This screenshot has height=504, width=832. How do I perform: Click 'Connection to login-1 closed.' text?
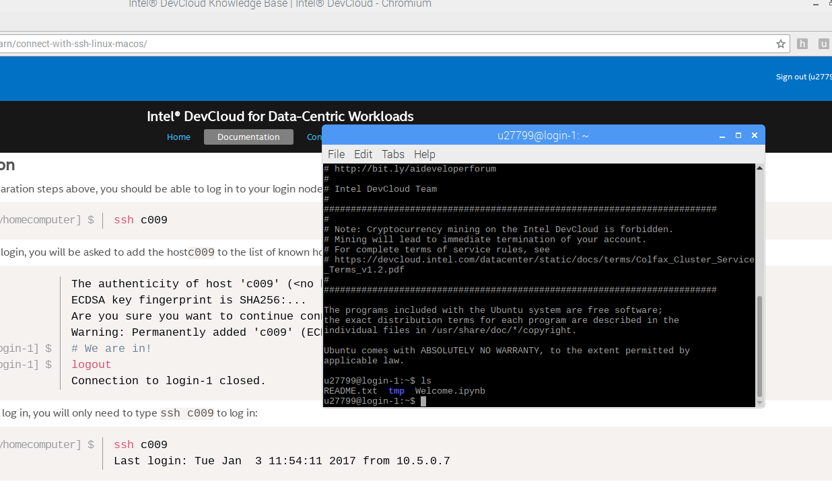[168, 381]
